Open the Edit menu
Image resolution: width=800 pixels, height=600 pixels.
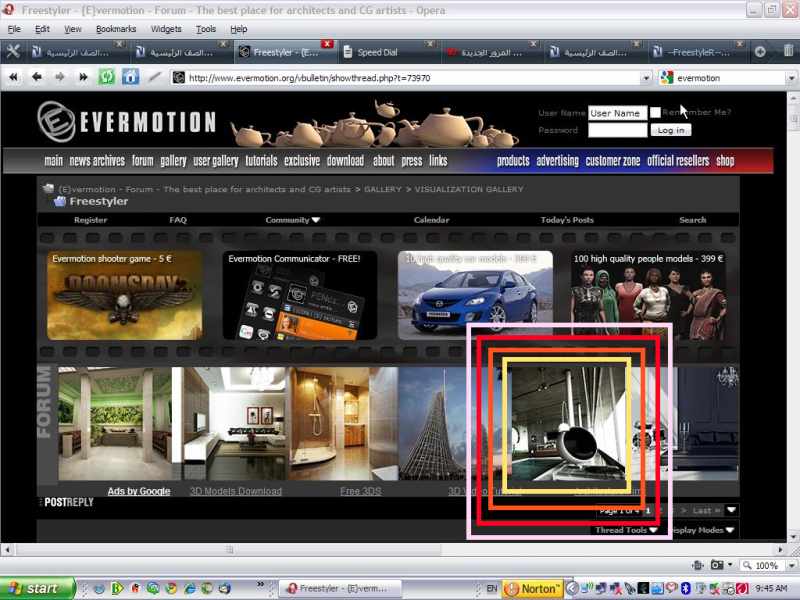(42, 29)
